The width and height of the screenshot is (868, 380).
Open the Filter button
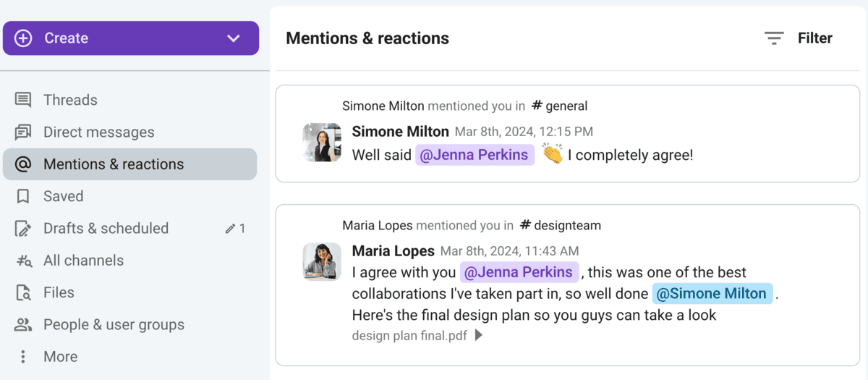tap(799, 38)
